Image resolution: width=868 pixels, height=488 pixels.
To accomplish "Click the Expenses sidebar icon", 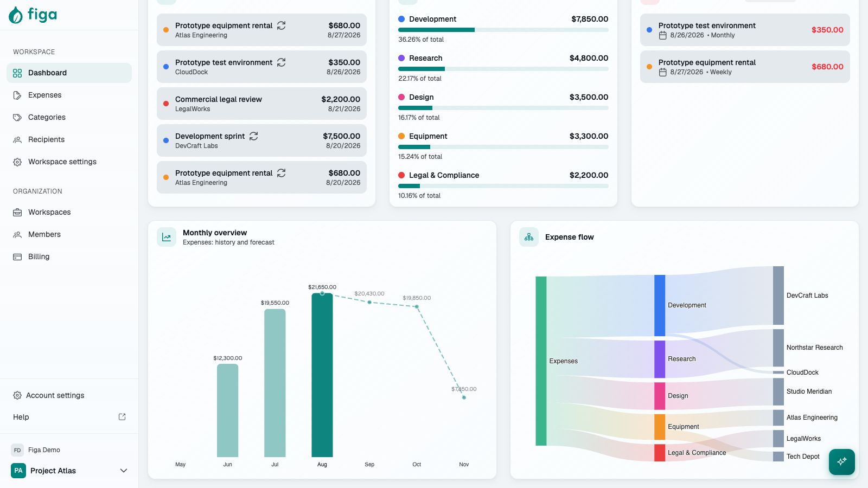I will pos(17,95).
